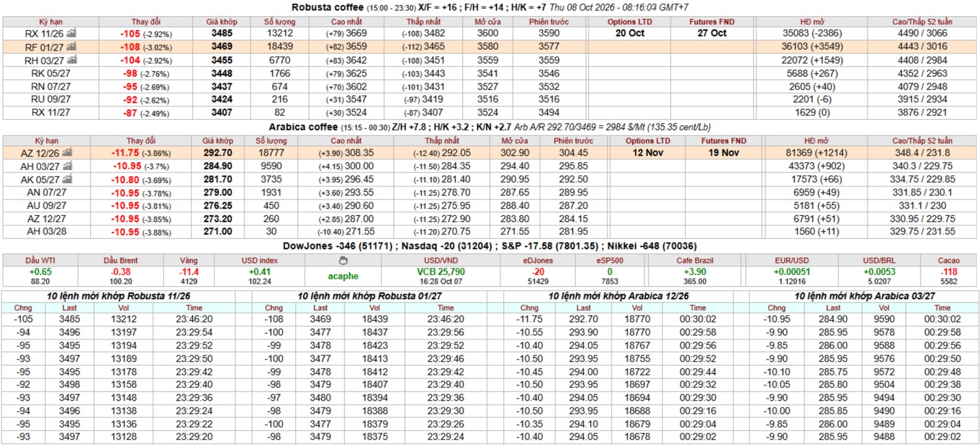This screenshot has width=980, height=445.
Task: Click heading 10 lệnh mới khớp Robusta 01/27
Action: click(369, 296)
